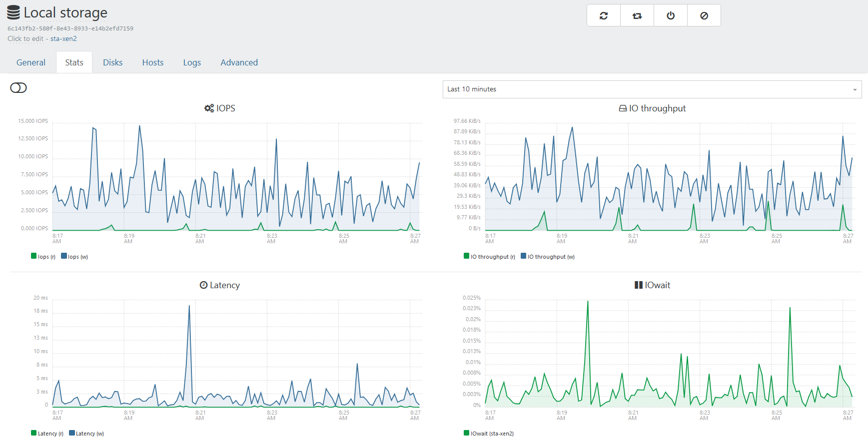Click the tall latency spike near 8:21 AM
This screenshot has width=868, height=448.
pos(189,306)
